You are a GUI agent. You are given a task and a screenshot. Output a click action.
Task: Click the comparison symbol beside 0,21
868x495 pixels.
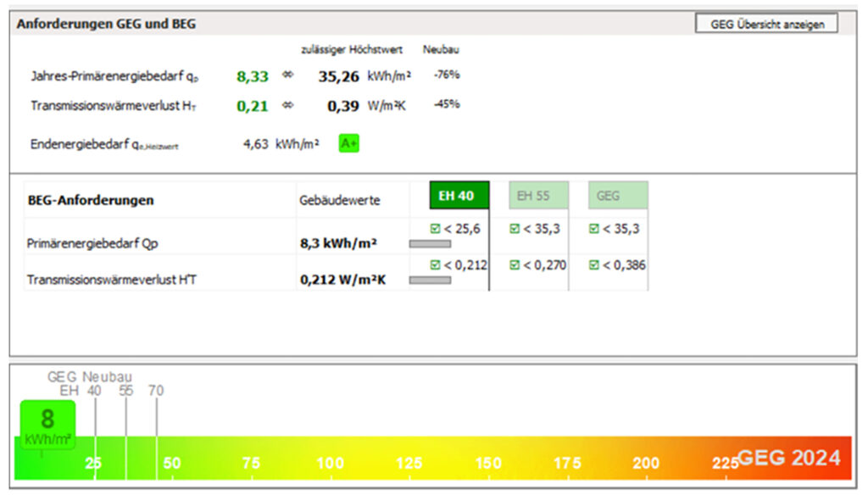(x=287, y=106)
